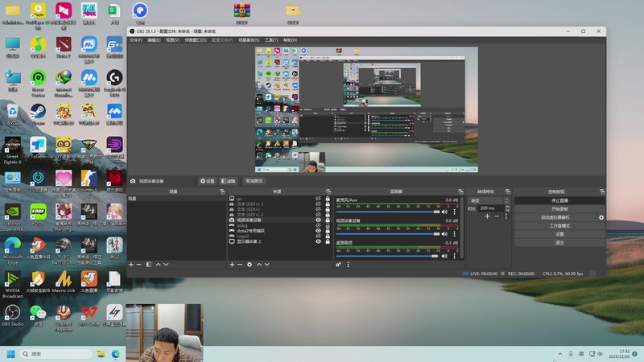Click the 300 ms duration field
The width and height of the screenshot is (644, 362).
point(491,208)
